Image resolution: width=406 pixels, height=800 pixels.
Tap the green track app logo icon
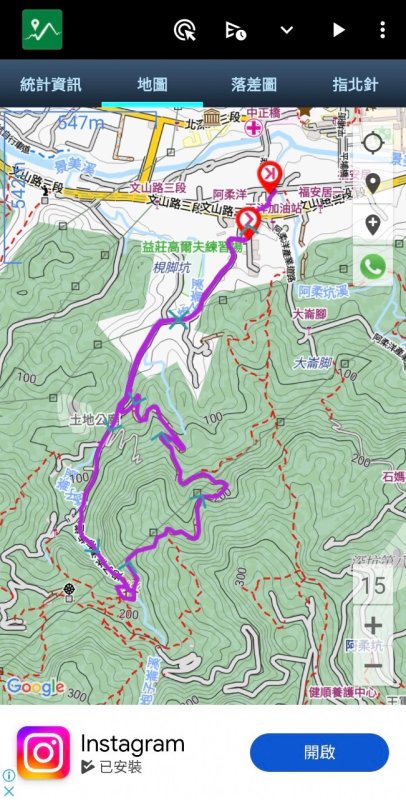click(x=42, y=30)
